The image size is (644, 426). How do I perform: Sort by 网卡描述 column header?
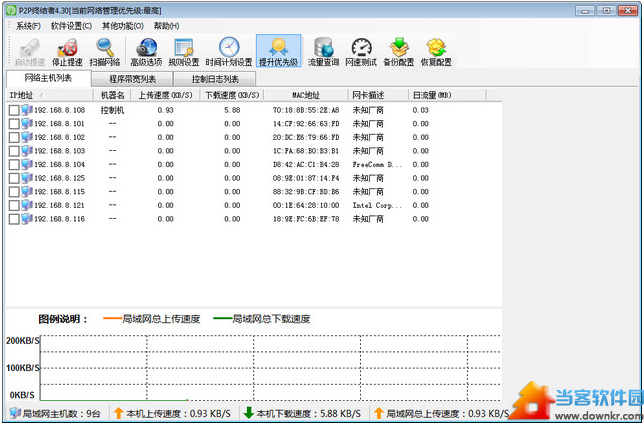point(378,95)
